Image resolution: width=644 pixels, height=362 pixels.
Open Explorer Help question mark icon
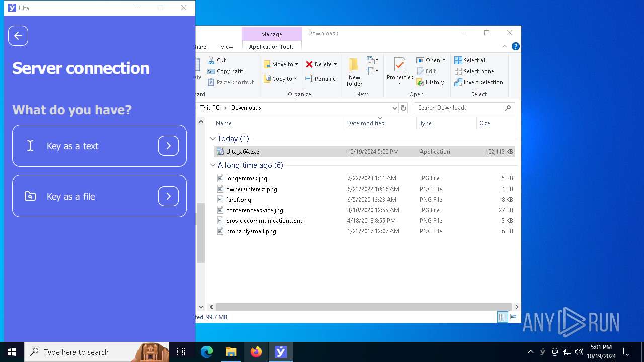(x=515, y=46)
